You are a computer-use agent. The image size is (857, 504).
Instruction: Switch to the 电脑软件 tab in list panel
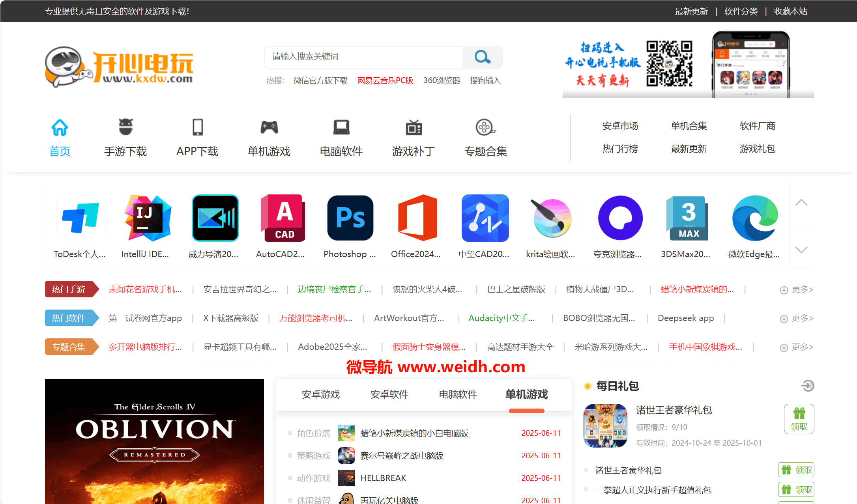click(458, 394)
